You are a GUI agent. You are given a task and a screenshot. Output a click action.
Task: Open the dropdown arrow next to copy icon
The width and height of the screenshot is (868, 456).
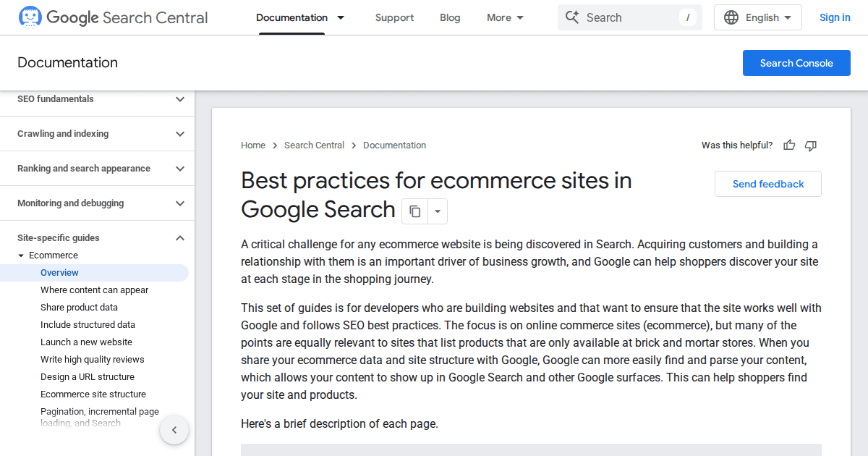pyautogui.click(x=437, y=211)
